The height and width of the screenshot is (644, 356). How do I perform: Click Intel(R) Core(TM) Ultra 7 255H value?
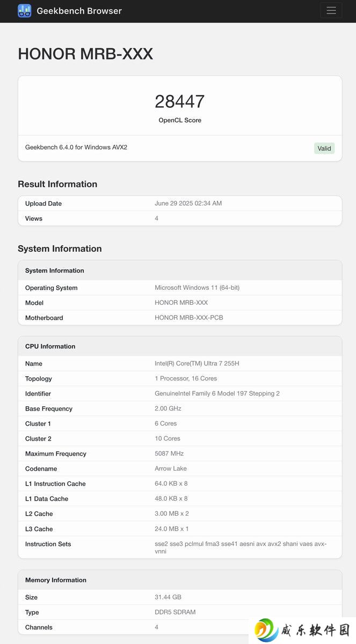tap(197, 363)
